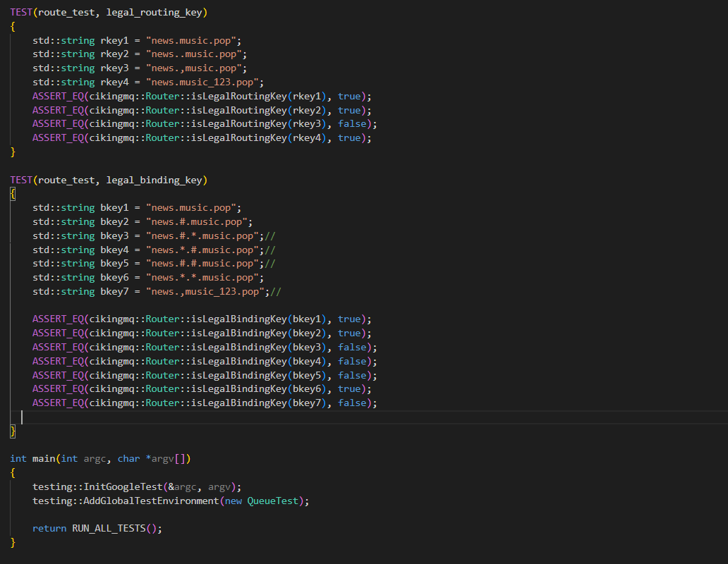Click closing brace of legal_routing_key test

tap(13, 152)
